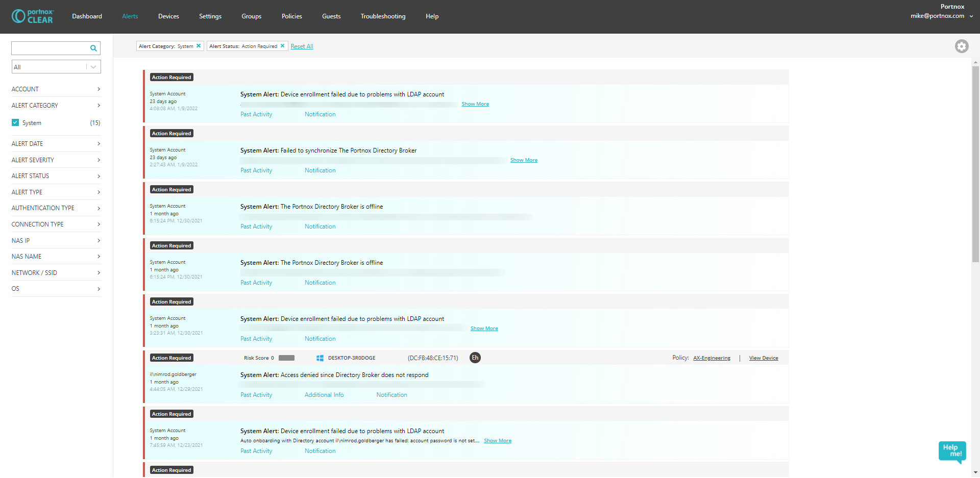Expand the AUTHENTICATION TYPE filter section
Screen dimensions: 980x478
click(56, 208)
